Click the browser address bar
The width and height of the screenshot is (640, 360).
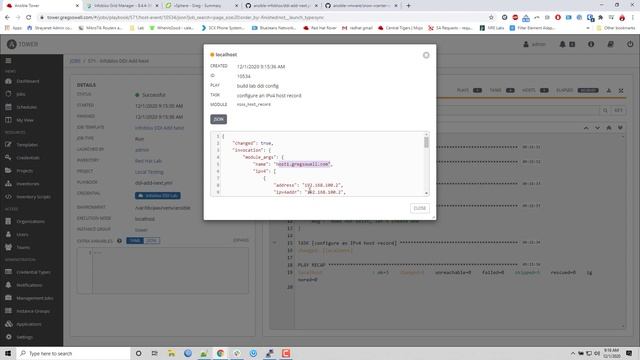(261, 18)
